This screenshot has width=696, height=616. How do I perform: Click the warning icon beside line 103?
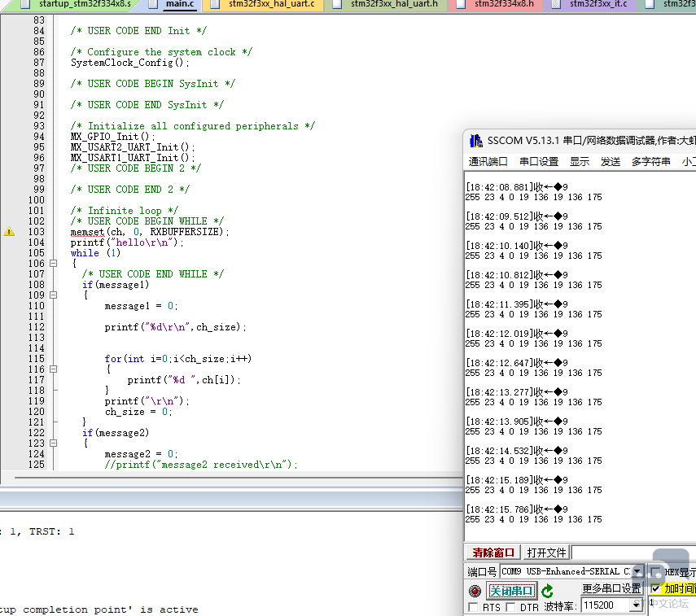click(x=9, y=232)
